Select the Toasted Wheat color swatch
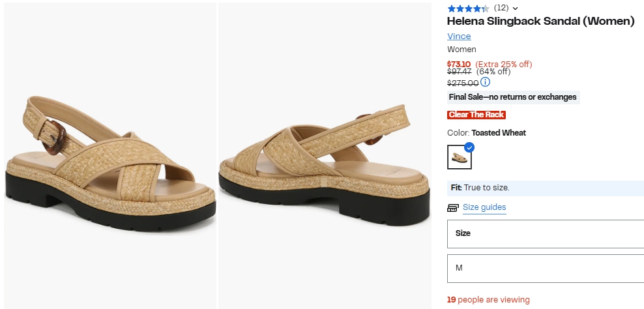 [459, 157]
